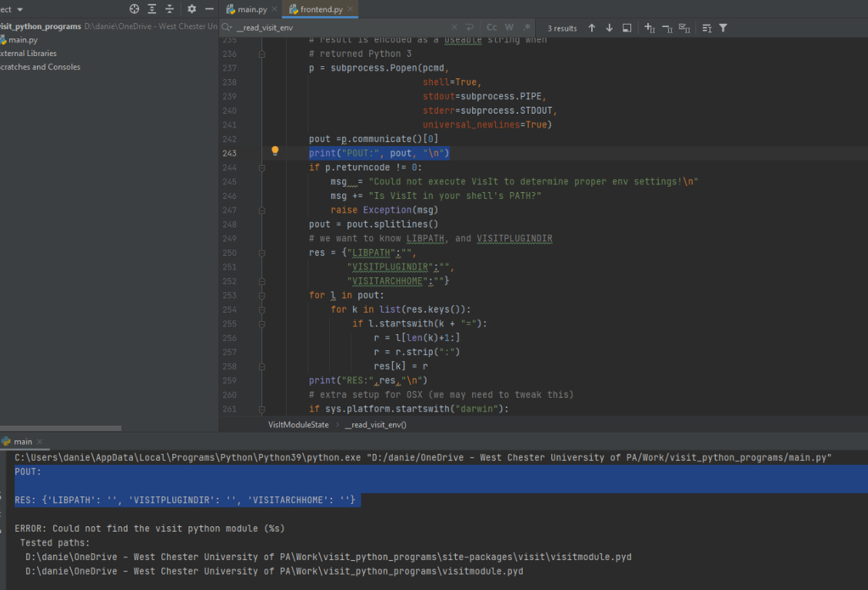The width and height of the screenshot is (868, 590).
Task: Unselect the current occurrence
Action: (667, 28)
